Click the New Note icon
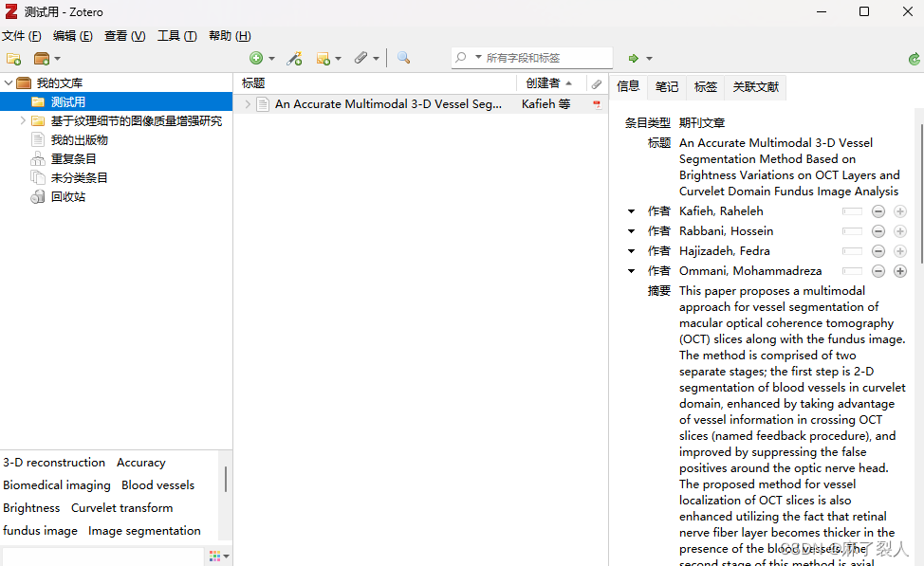Viewport: 924px width, 566px height. tap(323, 59)
